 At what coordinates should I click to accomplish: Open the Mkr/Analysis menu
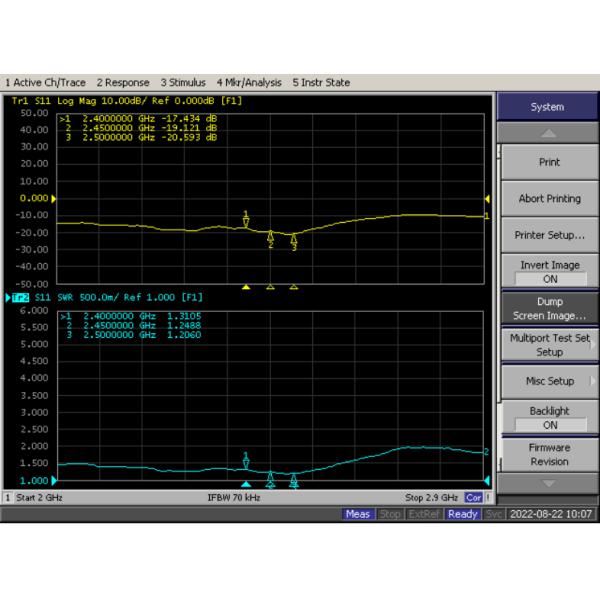point(249,83)
